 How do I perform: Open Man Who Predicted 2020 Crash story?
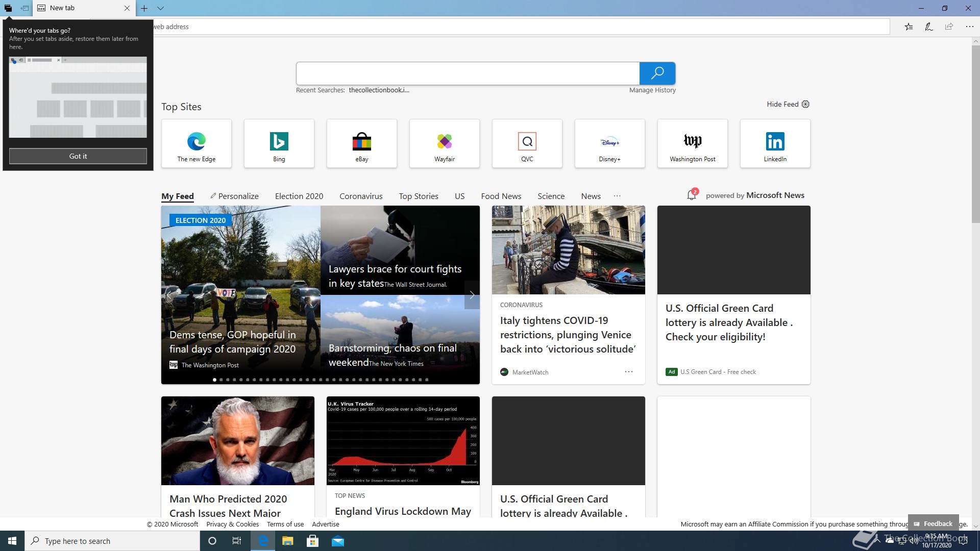click(228, 506)
